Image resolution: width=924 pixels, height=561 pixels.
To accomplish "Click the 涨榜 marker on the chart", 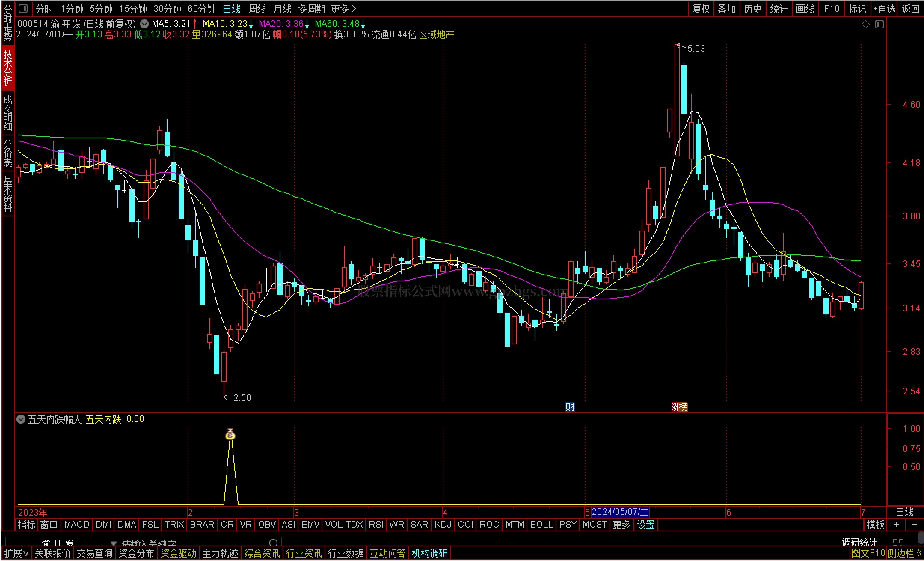I will pos(679,407).
